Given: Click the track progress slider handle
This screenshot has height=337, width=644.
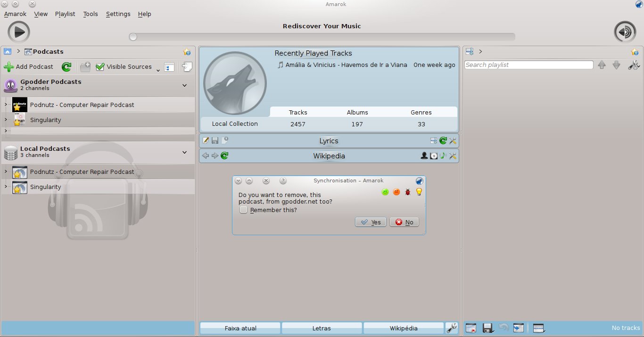Looking at the screenshot, I should pyautogui.click(x=133, y=37).
